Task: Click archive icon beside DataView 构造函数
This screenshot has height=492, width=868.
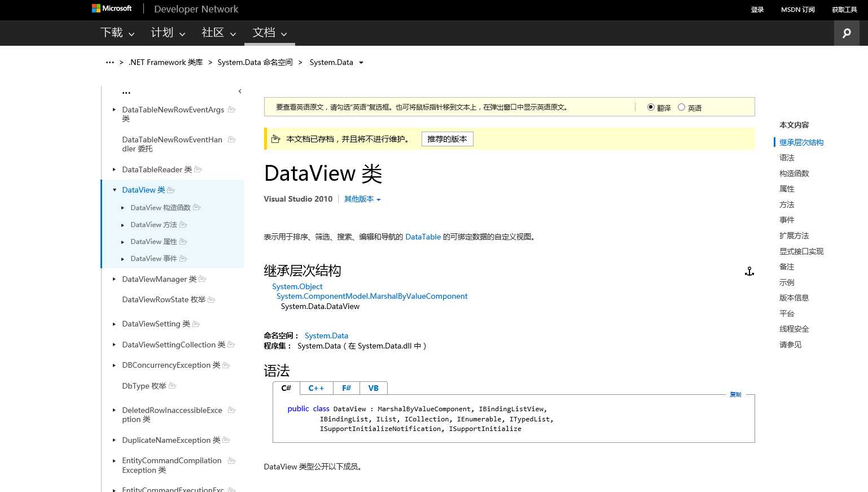Action: [x=197, y=207]
